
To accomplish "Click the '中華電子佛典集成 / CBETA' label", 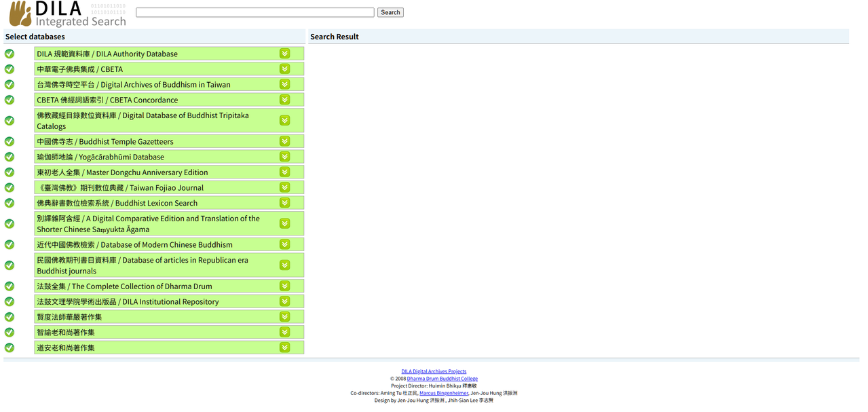I will (x=80, y=69).
